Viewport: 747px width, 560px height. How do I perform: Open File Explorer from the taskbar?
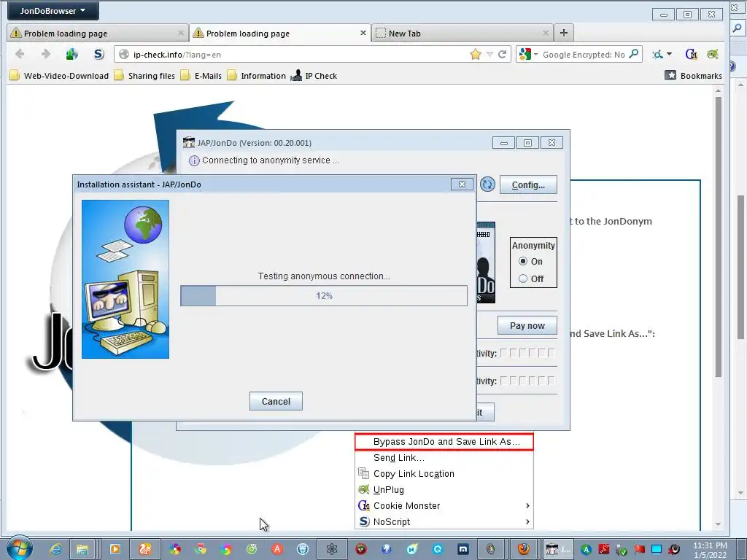(82, 549)
